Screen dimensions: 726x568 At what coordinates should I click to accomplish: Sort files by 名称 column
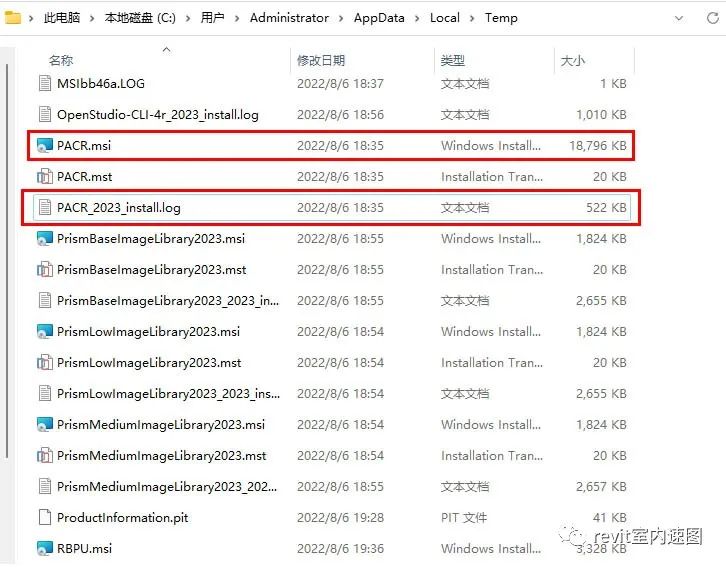[61, 61]
